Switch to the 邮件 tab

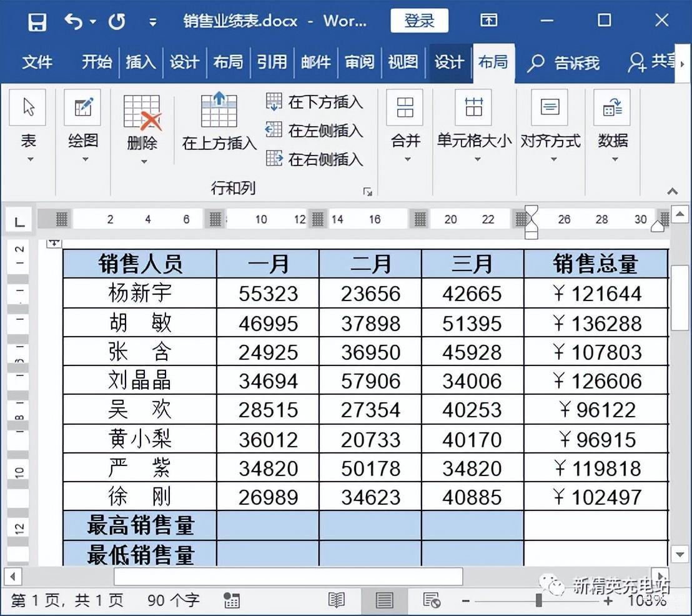pos(315,62)
